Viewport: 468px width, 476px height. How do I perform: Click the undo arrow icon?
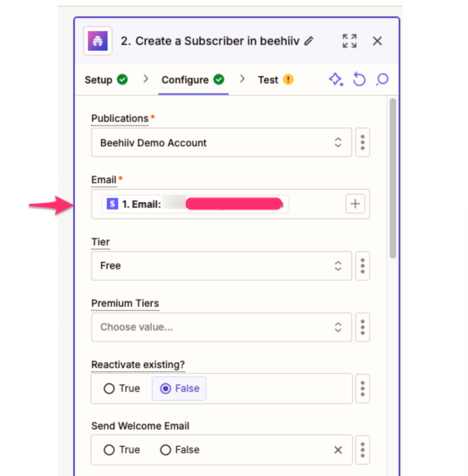point(359,80)
